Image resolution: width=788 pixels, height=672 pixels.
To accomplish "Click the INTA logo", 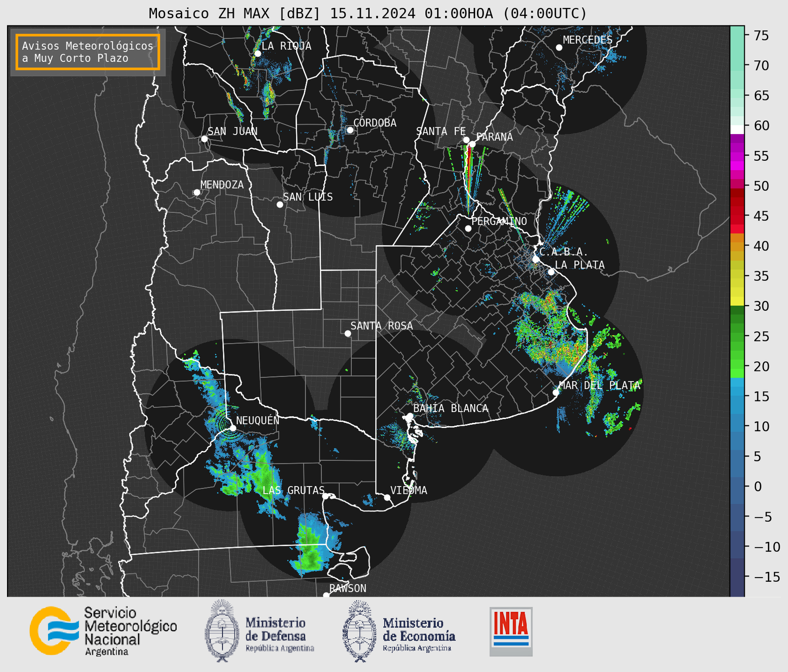I will (511, 631).
